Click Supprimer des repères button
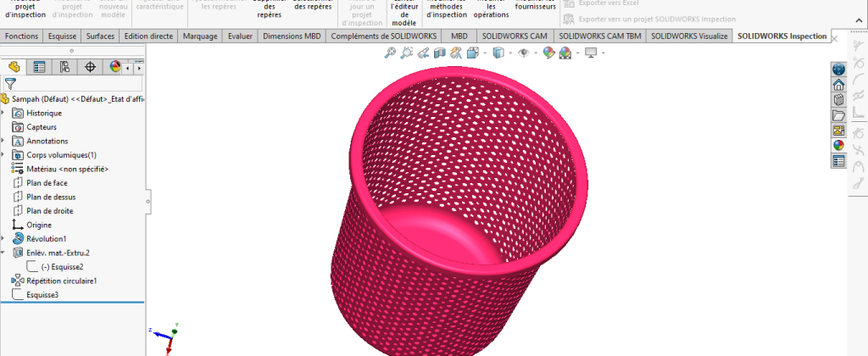The height and width of the screenshot is (356, 868). point(269,10)
